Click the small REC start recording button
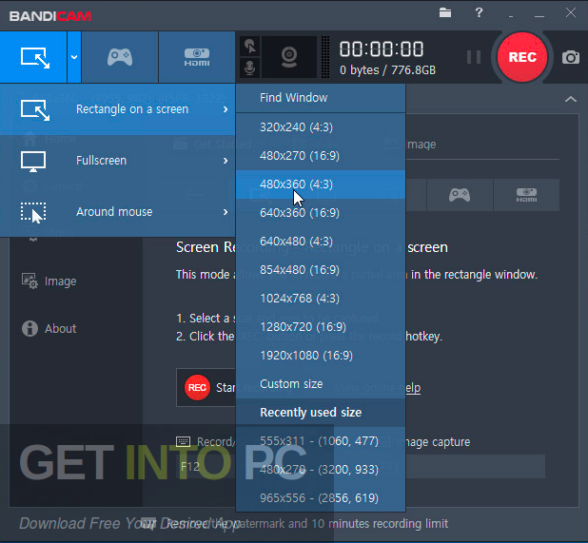588x543 pixels. coord(197,387)
